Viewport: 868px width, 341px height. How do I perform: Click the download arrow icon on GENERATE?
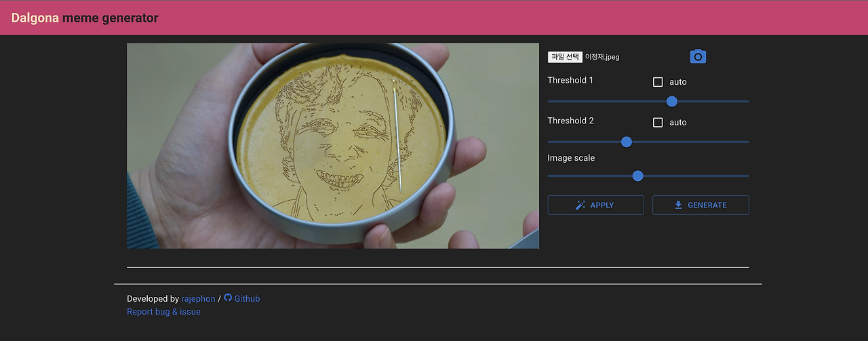678,205
